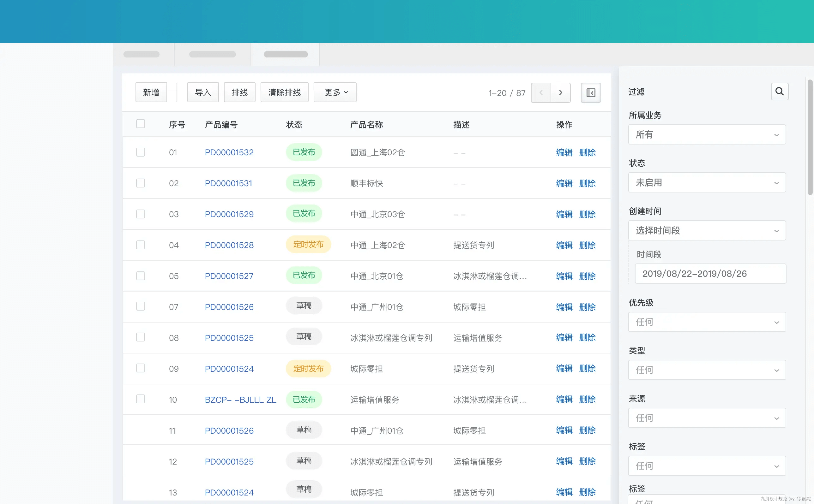Click the 圆通_上海02仓 product name cell

378,152
